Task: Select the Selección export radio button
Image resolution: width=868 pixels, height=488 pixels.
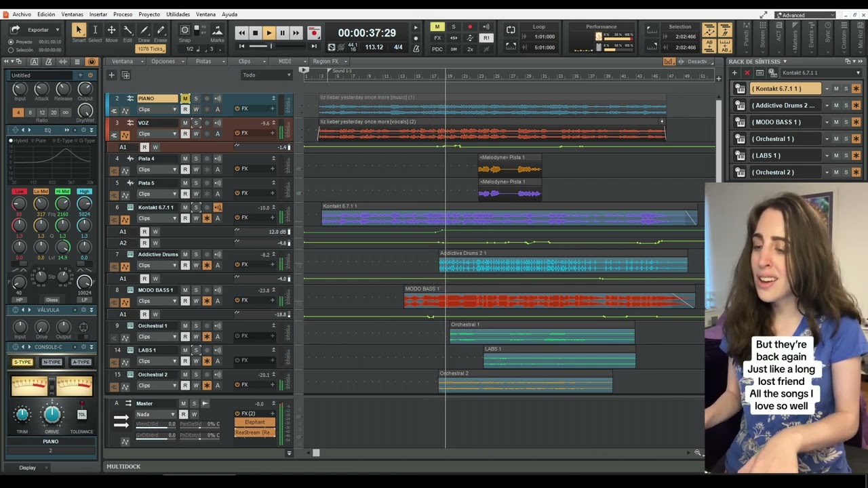Action: click(x=10, y=50)
